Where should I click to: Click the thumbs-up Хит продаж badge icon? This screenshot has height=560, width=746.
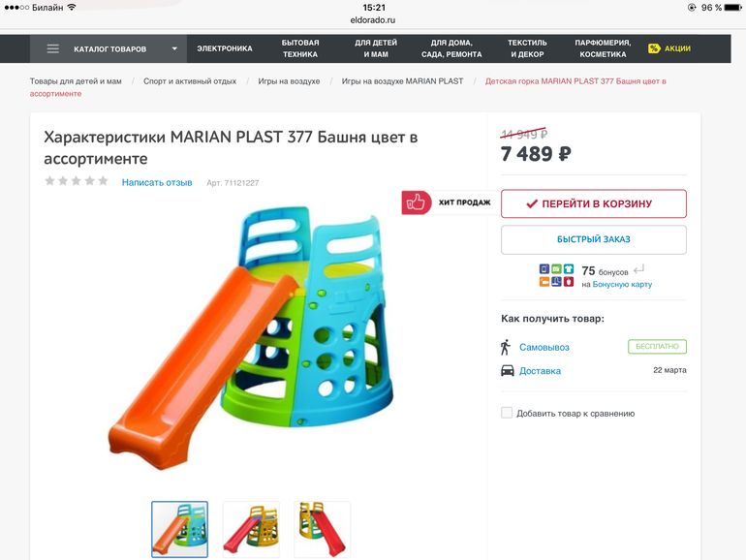tap(416, 202)
